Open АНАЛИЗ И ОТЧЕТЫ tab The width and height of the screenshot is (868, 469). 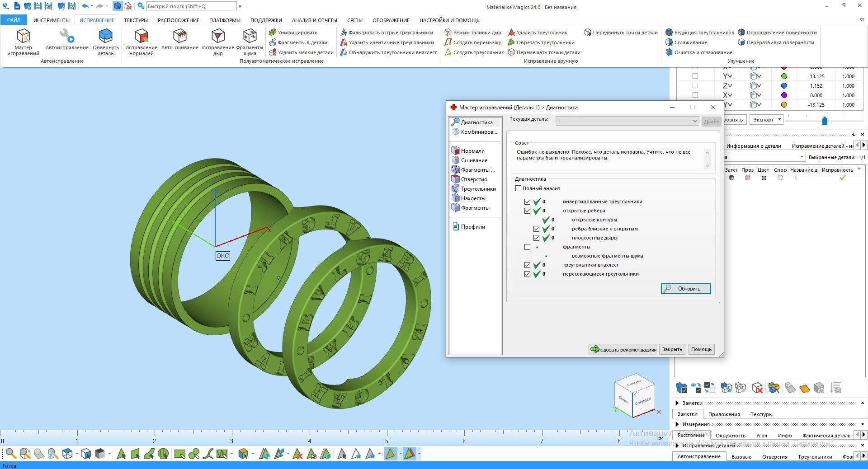tap(315, 20)
